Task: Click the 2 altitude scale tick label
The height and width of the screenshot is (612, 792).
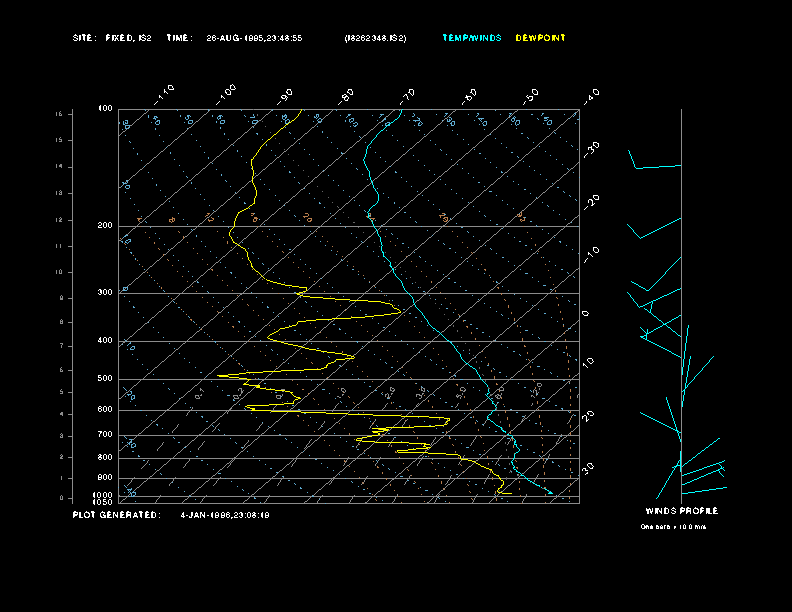Action: 62,456
